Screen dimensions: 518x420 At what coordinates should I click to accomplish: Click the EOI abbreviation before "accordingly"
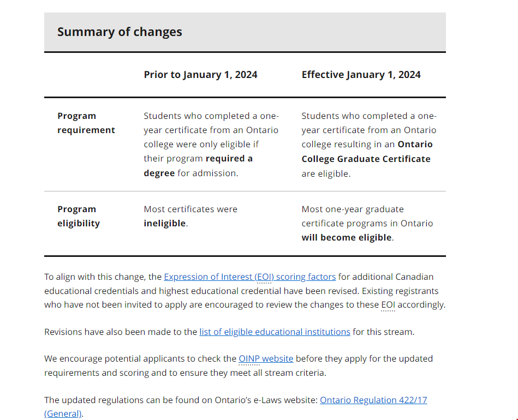coord(388,304)
